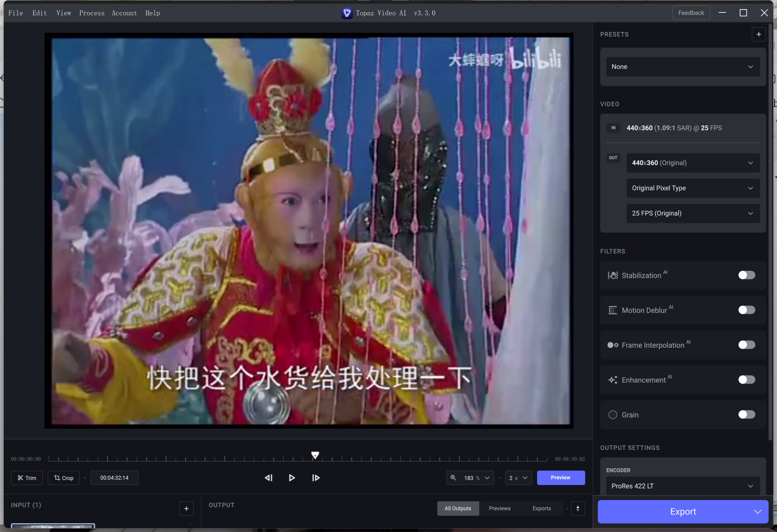Expand the None presets dropdown
This screenshot has width=777, height=532.
click(x=683, y=67)
